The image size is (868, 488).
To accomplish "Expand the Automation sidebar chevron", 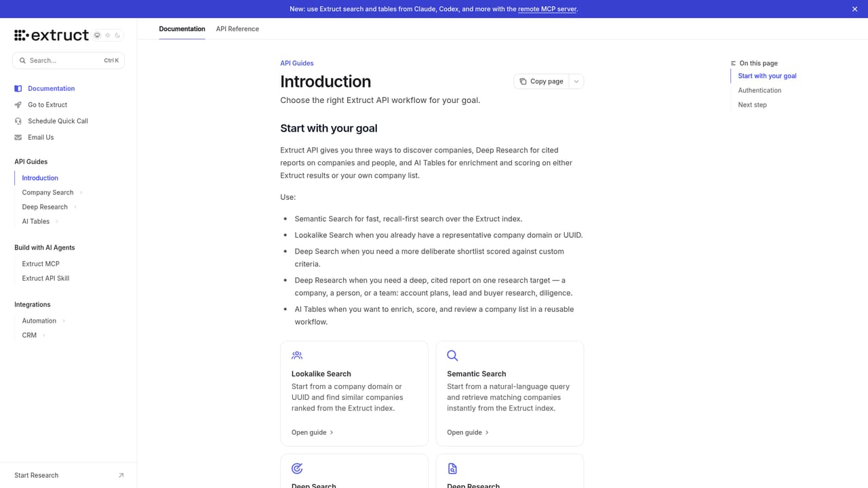I will [x=64, y=321].
